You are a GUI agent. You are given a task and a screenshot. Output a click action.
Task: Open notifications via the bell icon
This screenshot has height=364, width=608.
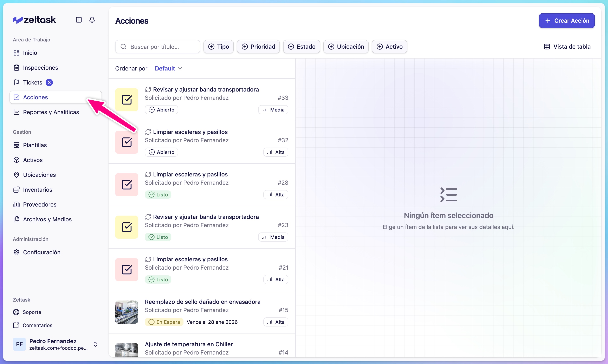(92, 20)
